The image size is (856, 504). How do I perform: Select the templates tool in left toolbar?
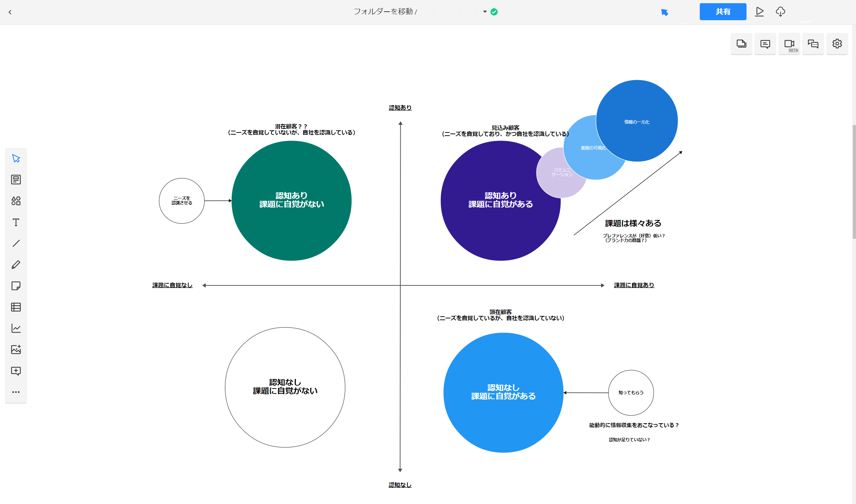click(x=16, y=180)
